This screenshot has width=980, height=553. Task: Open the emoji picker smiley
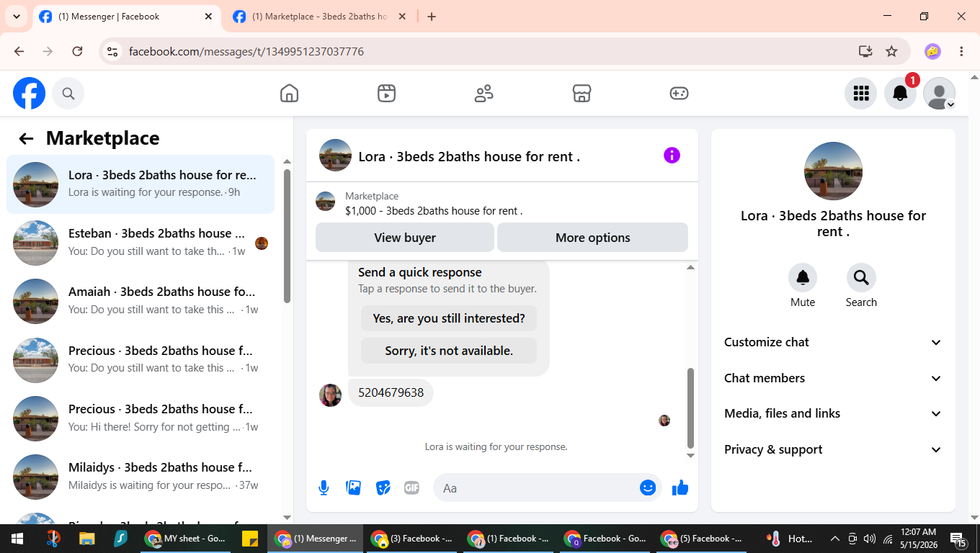click(648, 488)
